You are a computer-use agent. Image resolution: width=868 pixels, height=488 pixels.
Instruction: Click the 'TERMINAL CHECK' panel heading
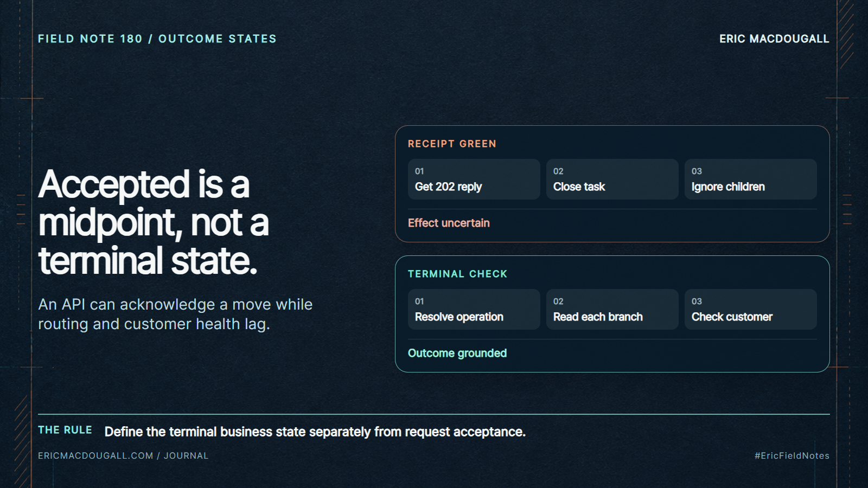(x=457, y=274)
